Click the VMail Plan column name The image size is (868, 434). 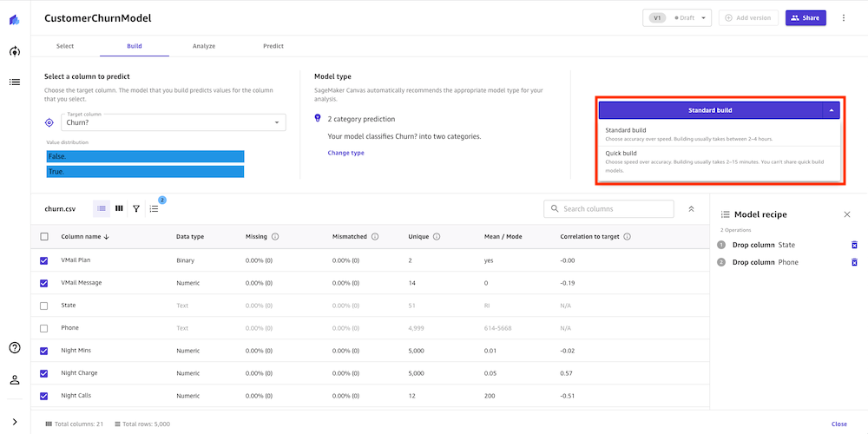pos(76,260)
